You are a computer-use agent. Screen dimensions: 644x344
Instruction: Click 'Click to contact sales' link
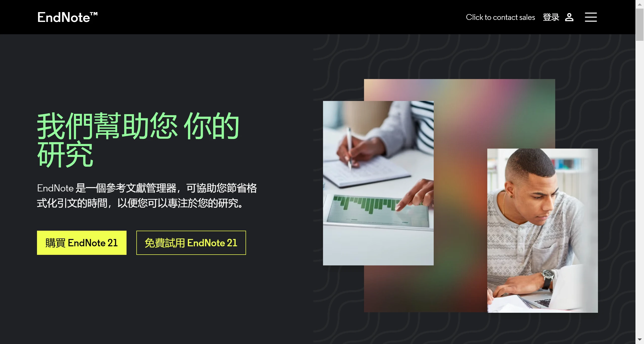pyautogui.click(x=500, y=17)
